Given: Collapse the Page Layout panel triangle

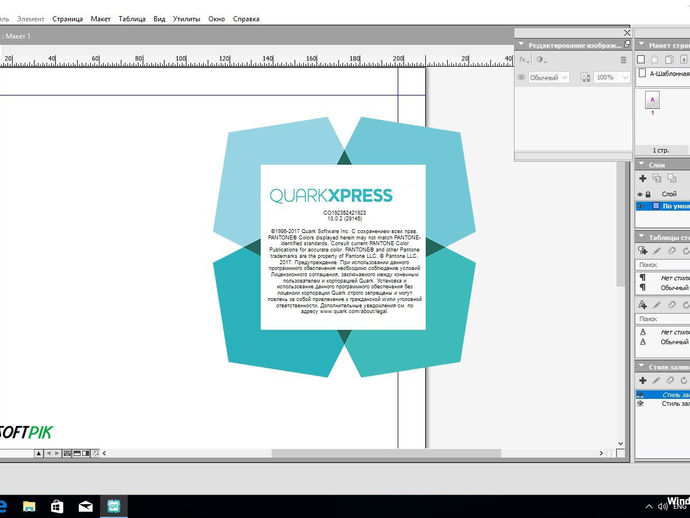Looking at the screenshot, I should [x=642, y=44].
